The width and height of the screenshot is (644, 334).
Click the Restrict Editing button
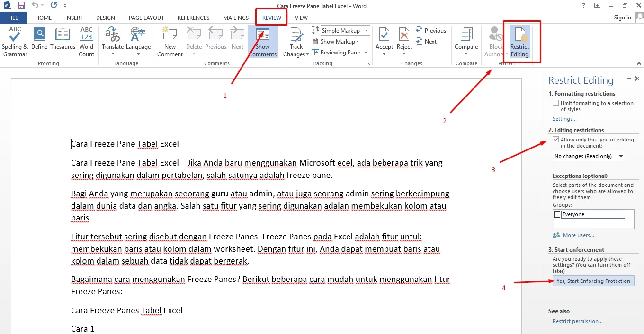[519, 42]
